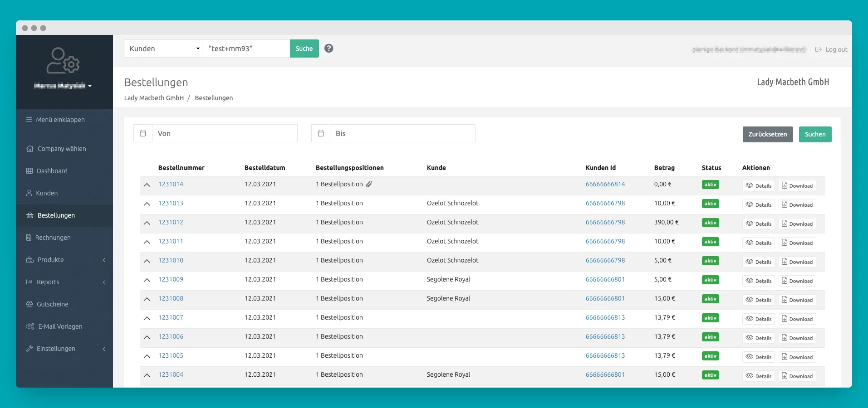This screenshot has width=868, height=408.
Task: Click aktiv status badge on order 1231010
Action: [x=710, y=261]
